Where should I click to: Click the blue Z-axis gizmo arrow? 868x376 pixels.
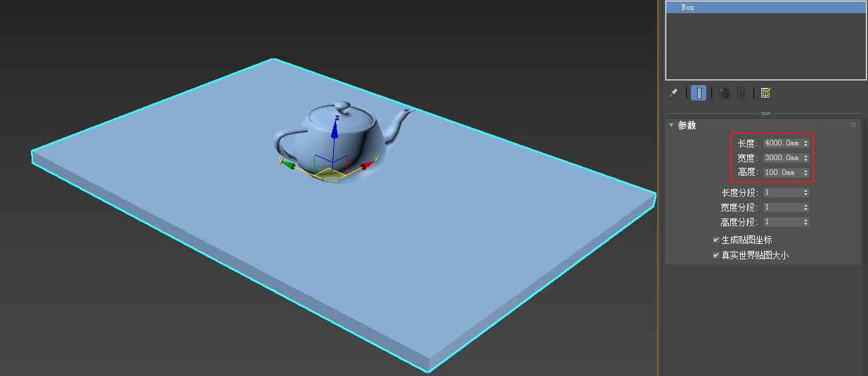click(x=335, y=129)
